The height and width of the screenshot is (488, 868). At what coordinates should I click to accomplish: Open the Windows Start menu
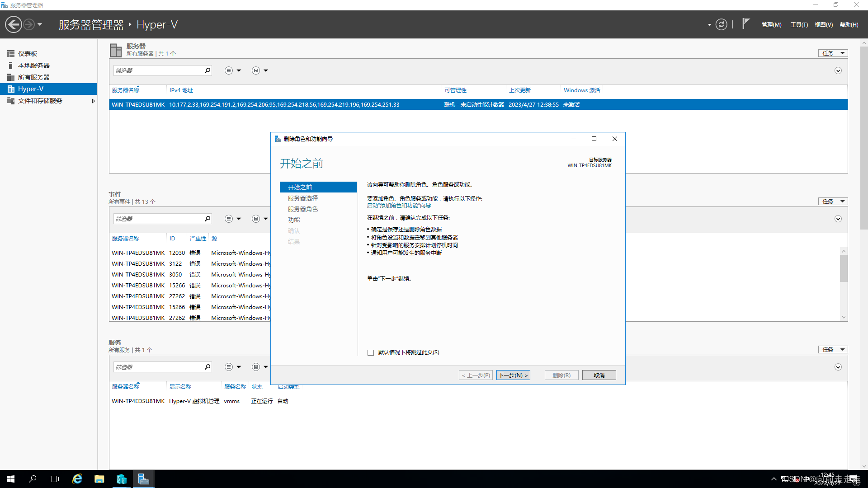11,479
